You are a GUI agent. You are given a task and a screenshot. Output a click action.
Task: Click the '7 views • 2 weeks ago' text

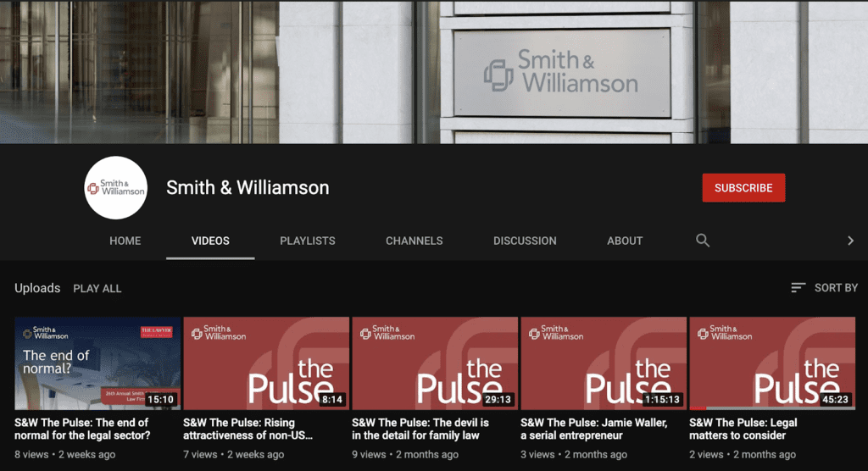tap(234, 454)
